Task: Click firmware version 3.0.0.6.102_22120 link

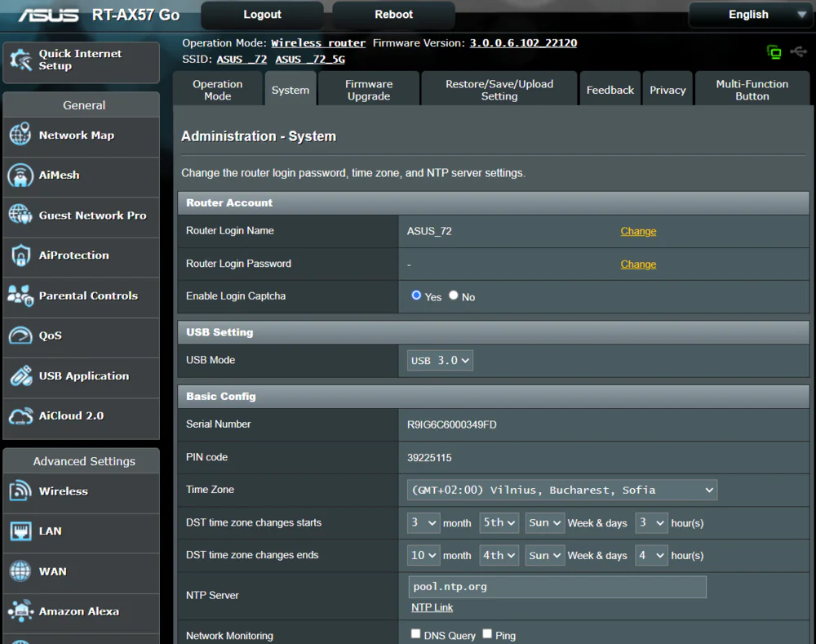Action: click(523, 43)
